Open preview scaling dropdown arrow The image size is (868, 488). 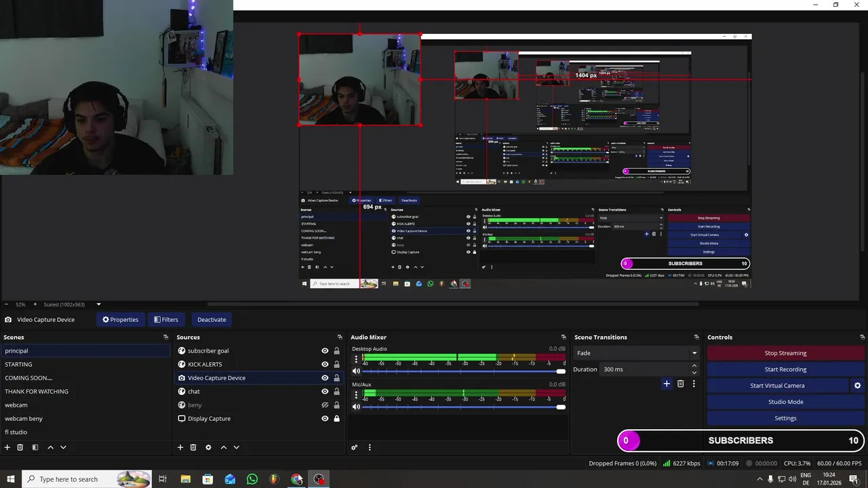tap(98, 304)
